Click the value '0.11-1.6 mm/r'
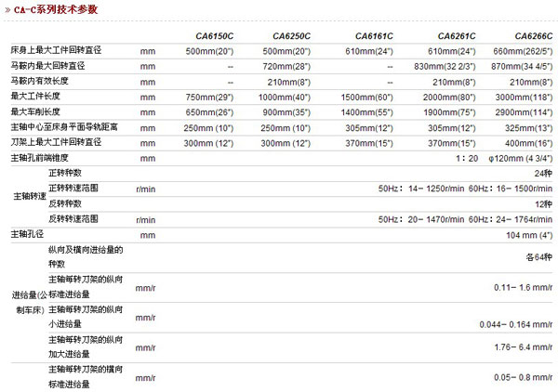 [x=523, y=288]
